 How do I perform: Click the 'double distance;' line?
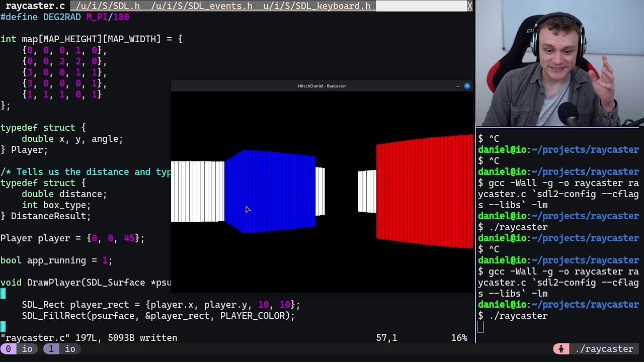64,194
